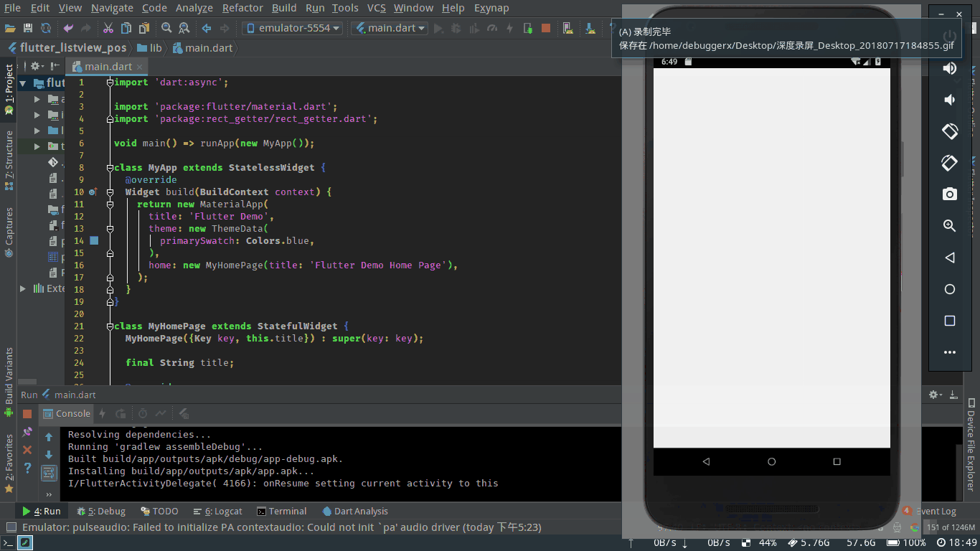Collapse the MyApp class fold on line 8
Viewport: 980px width, 551px height.
click(110, 167)
